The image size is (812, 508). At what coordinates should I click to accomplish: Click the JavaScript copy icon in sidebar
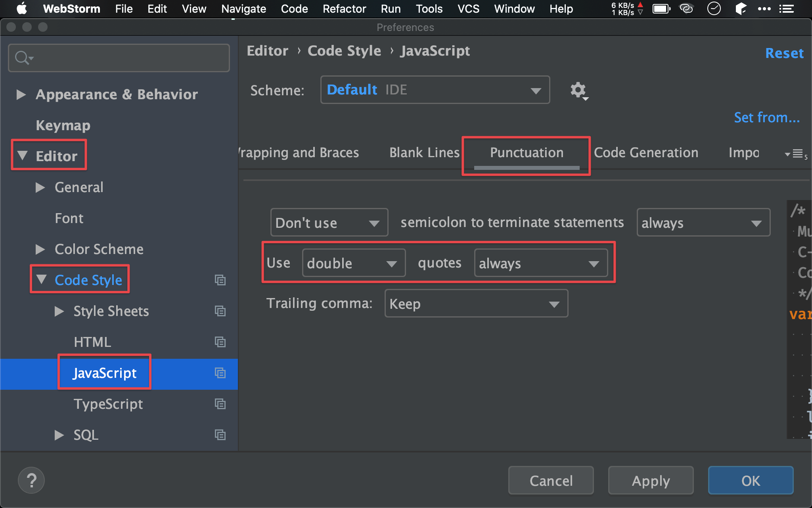point(220,373)
